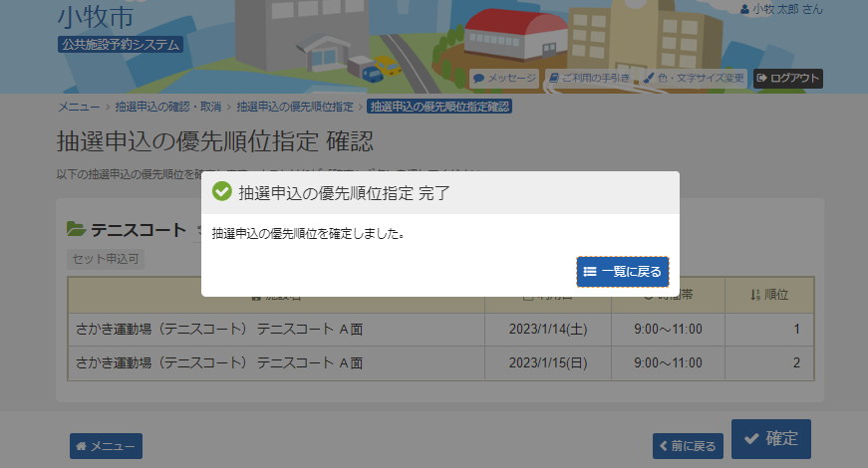Click the 公共施設予約システム label
This screenshot has height=468, width=868.
[x=121, y=44]
